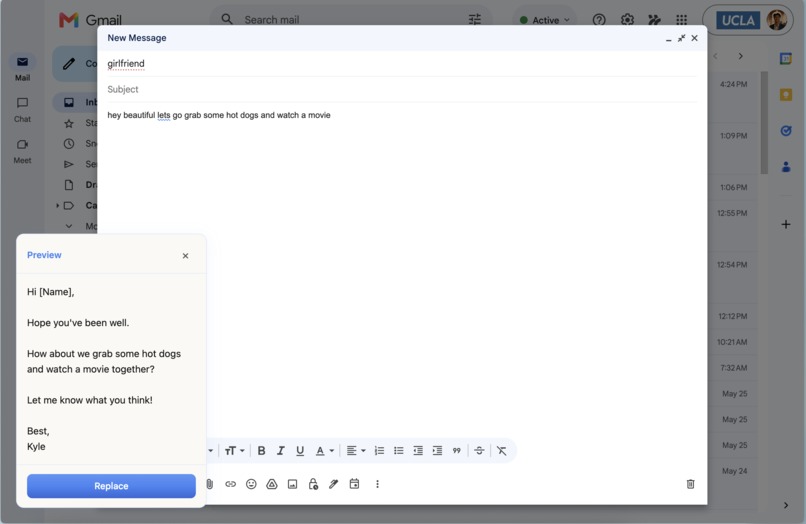Close the Preview panel

[186, 256]
